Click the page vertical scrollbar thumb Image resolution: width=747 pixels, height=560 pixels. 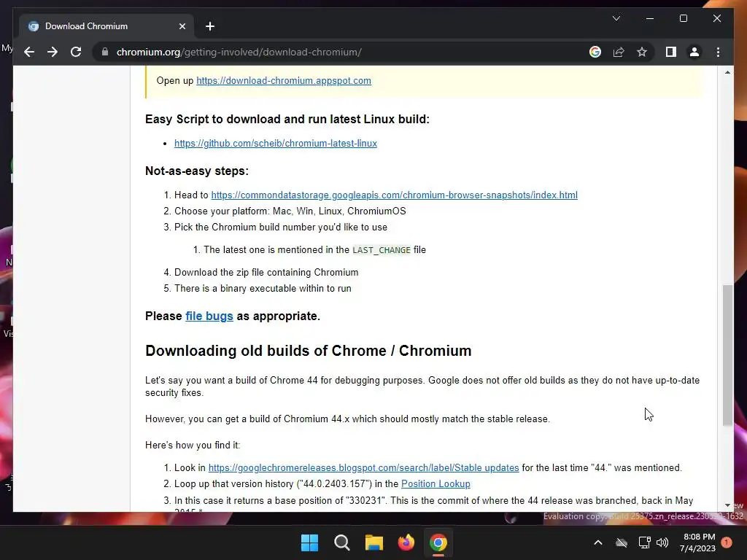pos(727,355)
